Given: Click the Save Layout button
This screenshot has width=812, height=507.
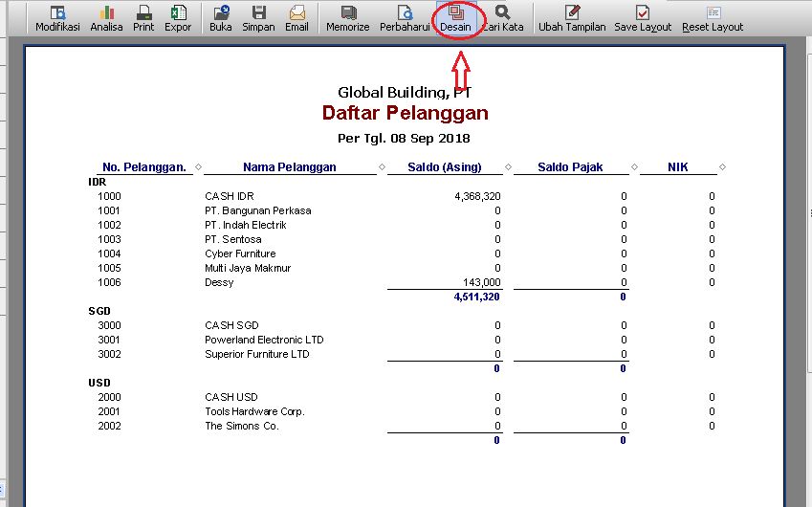Looking at the screenshot, I should tap(643, 17).
